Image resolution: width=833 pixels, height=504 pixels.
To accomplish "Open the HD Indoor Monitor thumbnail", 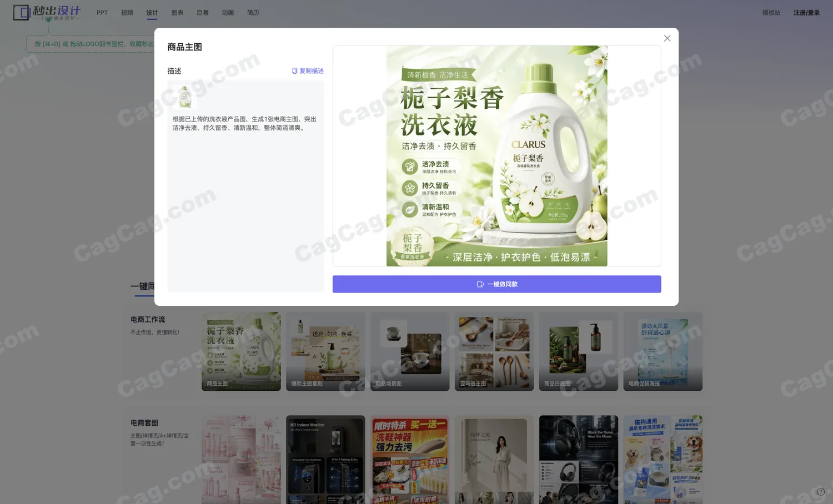I will pos(325,460).
